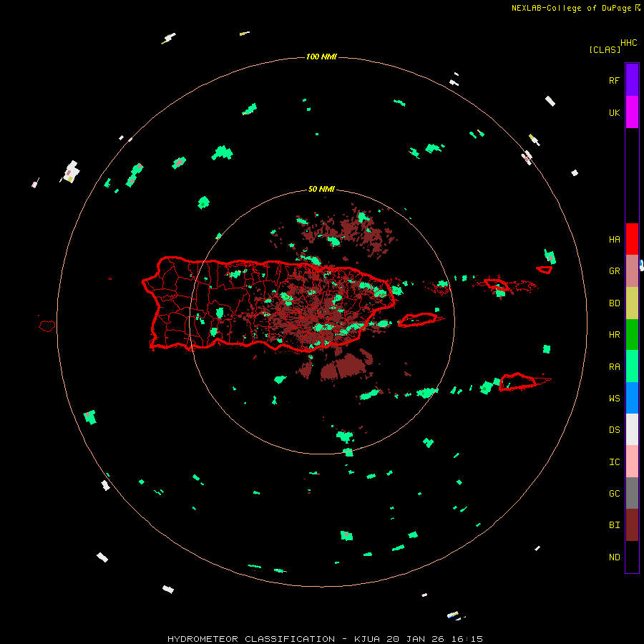The image size is (644, 644).
Task: Click the RF legend label
Action: pos(614,80)
